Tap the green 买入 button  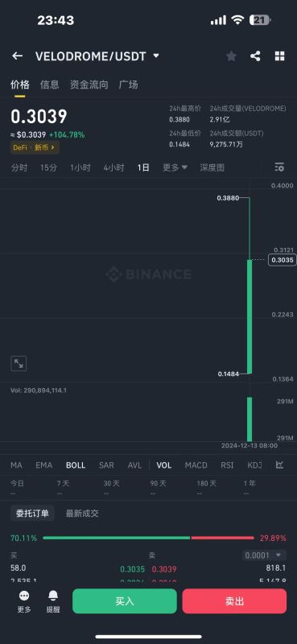tap(125, 601)
